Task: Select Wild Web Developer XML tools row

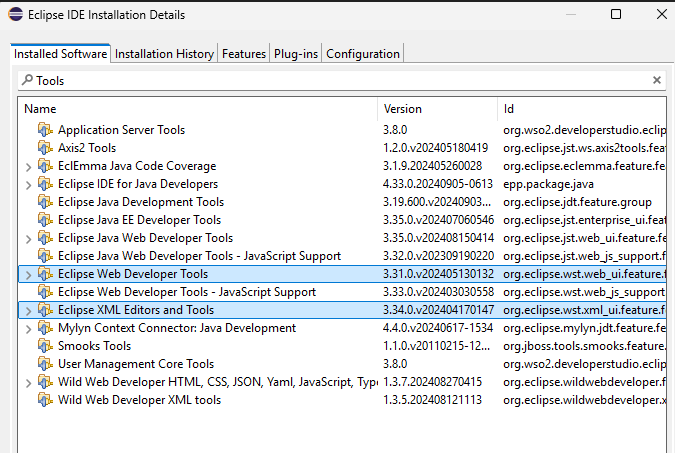Action: tap(342, 400)
